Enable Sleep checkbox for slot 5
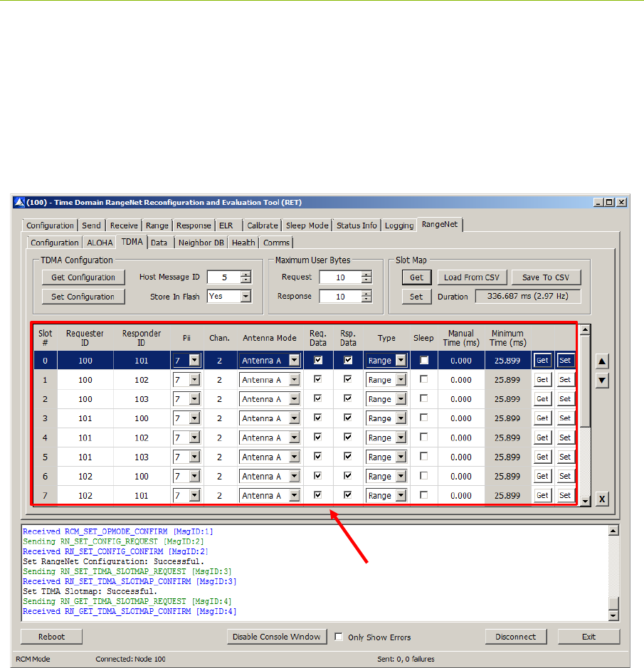 pyautogui.click(x=423, y=456)
